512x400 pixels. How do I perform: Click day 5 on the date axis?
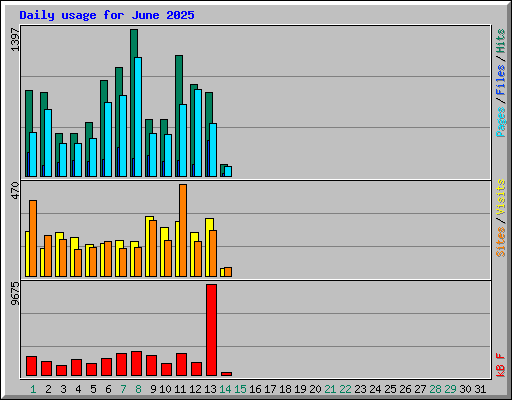click(x=93, y=389)
